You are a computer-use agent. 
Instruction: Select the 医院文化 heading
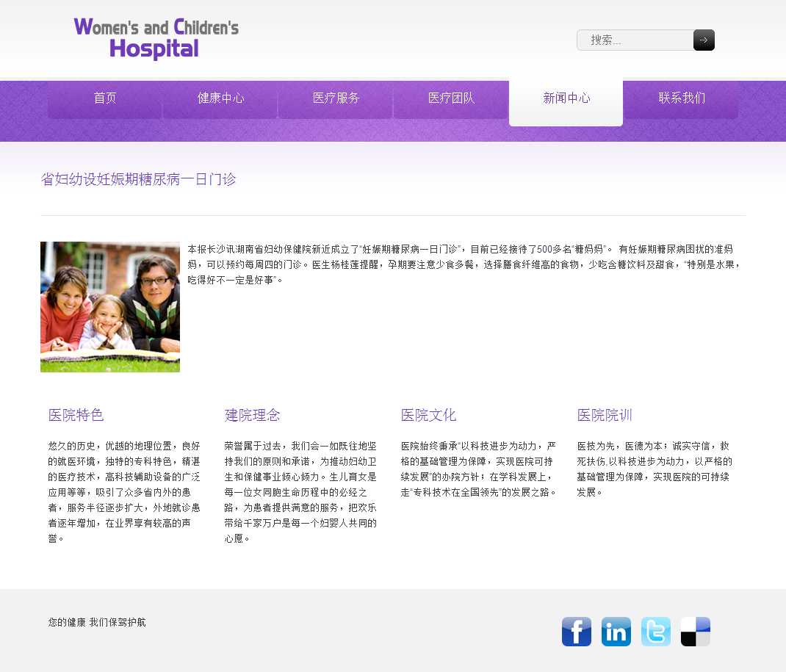(429, 415)
